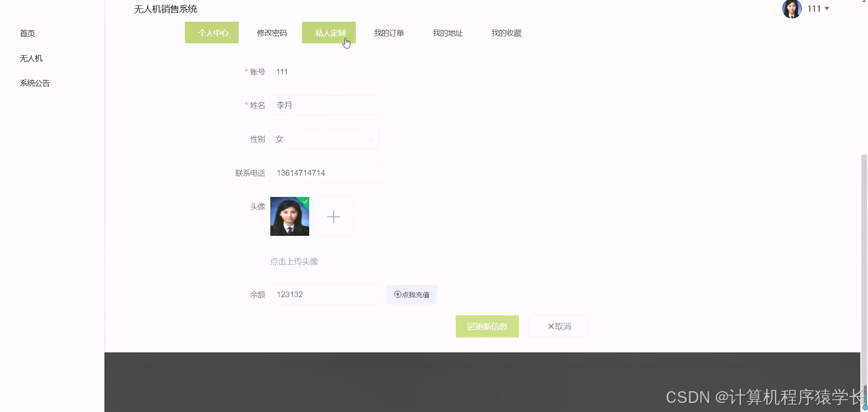Screen dimensions: 868x412
Task: Click the 点击上传头像 link
Action: click(x=294, y=261)
